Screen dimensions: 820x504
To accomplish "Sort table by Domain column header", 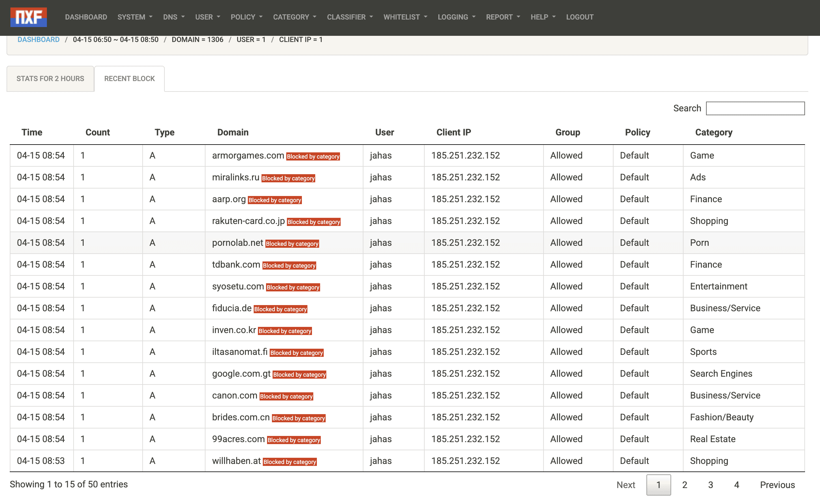I will pos(233,132).
